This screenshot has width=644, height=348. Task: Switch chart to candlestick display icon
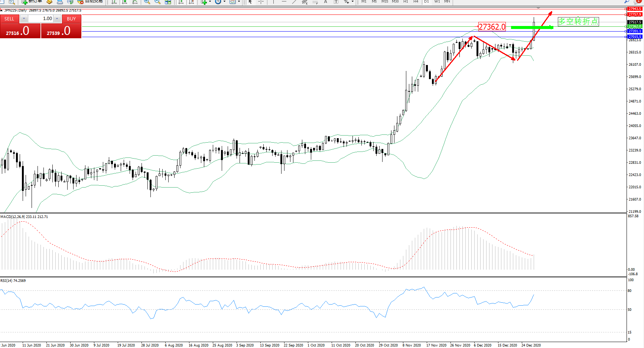125,2
